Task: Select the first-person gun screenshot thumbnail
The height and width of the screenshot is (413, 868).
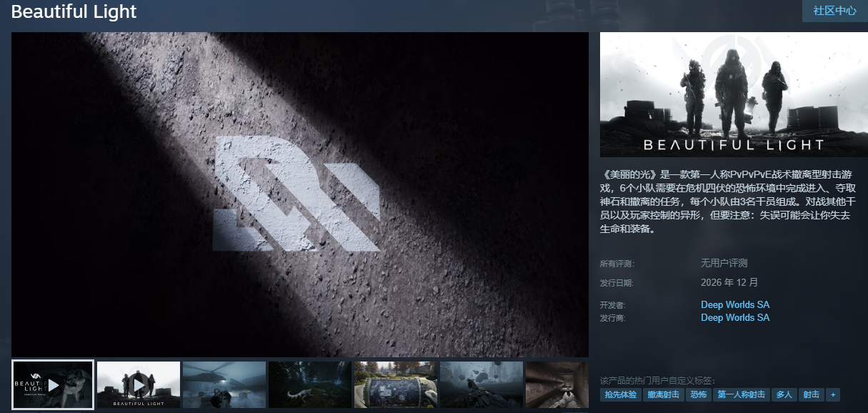Action: pos(482,384)
